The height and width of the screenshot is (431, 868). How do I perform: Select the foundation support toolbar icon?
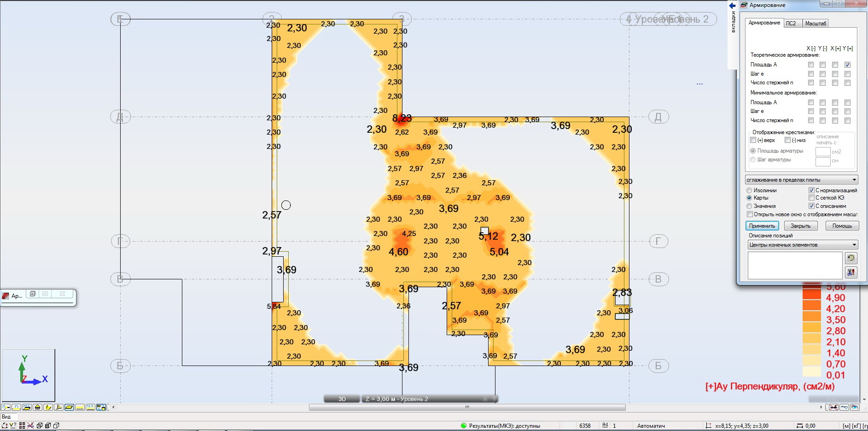tap(37, 407)
